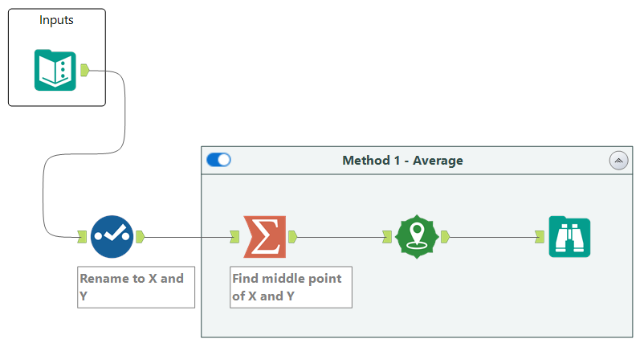The width and height of the screenshot is (644, 347).
Task: Select the Browse tool with binoculars
Action: point(569,236)
